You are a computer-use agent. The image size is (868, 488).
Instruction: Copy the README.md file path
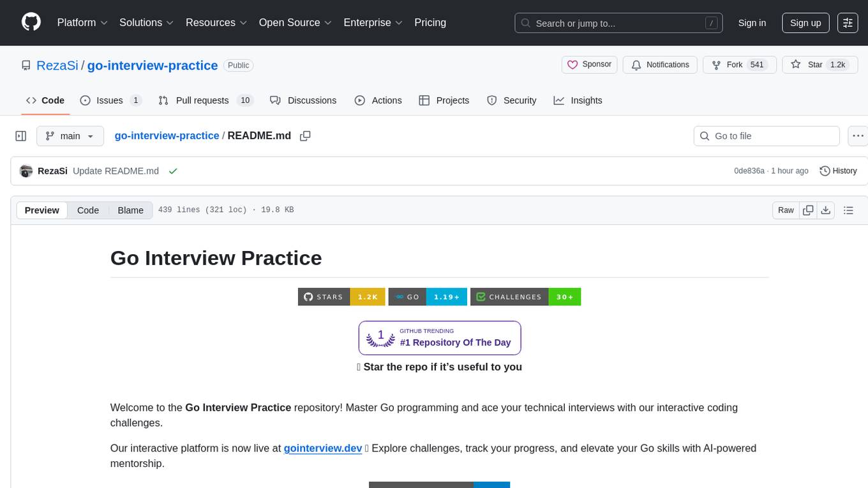[x=305, y=136]
